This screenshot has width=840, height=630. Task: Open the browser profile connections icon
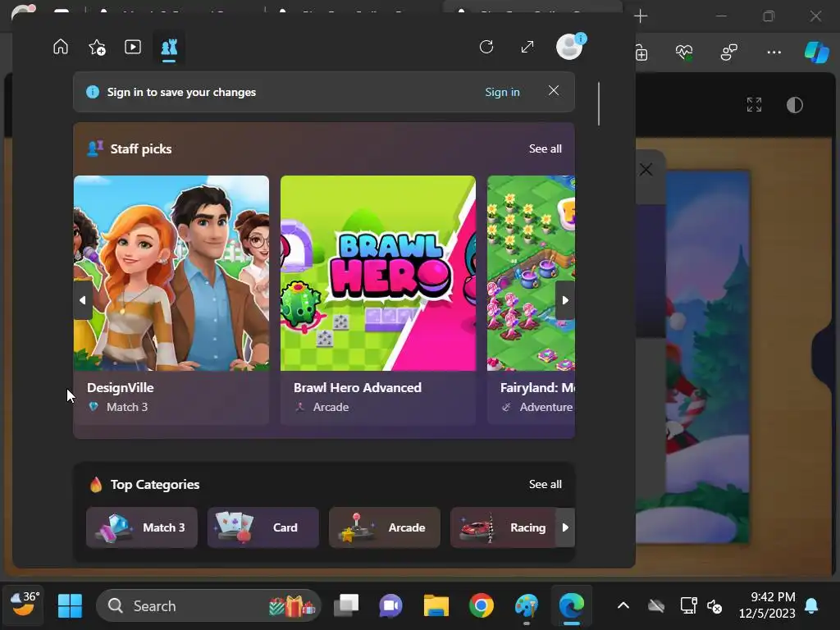(x=729, y=52)
